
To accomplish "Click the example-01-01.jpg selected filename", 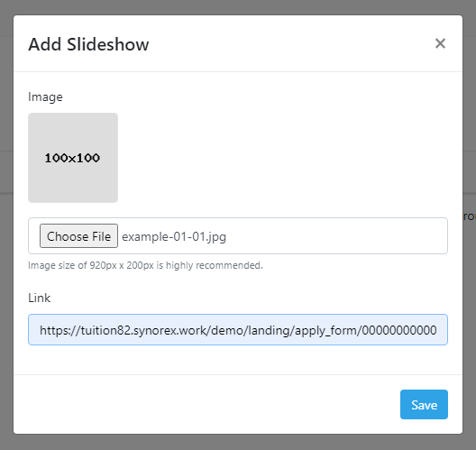I will 174,236.
